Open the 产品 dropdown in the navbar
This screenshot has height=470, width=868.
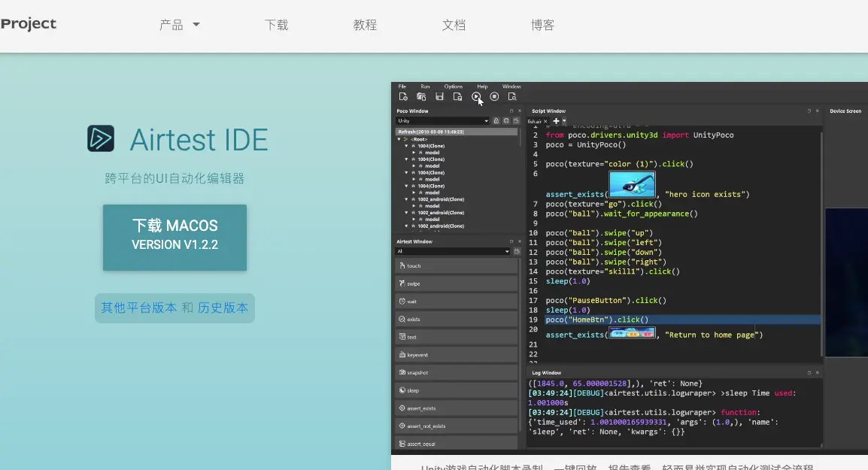(x=179, y=25)
